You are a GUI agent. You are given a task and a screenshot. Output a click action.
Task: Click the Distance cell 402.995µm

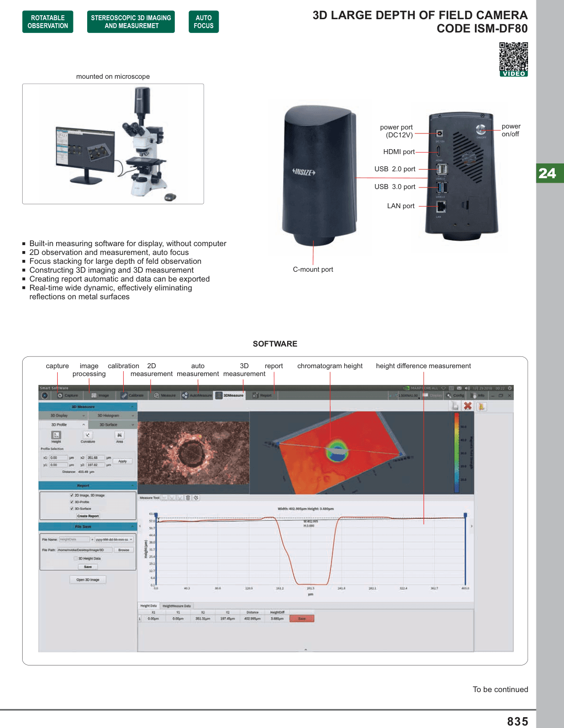[x=252, y=619]
